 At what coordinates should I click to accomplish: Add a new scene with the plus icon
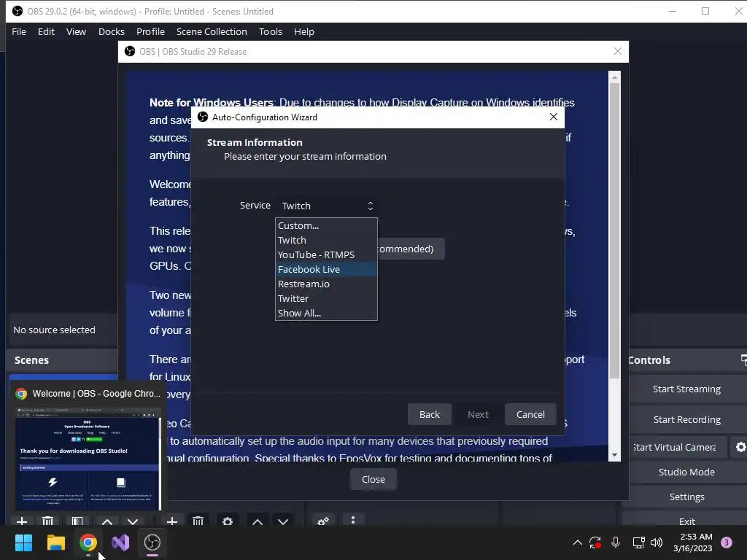pyautogui.click(x=21, y=521)
